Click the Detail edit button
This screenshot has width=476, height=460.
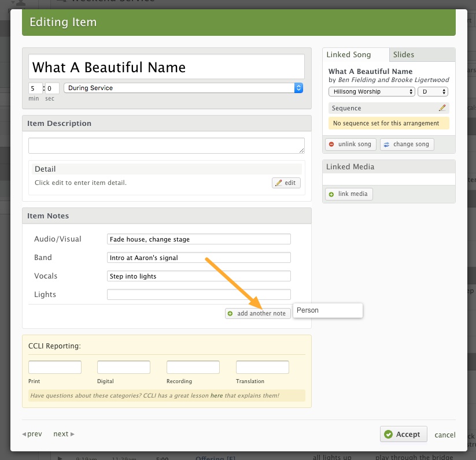[286, 183]
